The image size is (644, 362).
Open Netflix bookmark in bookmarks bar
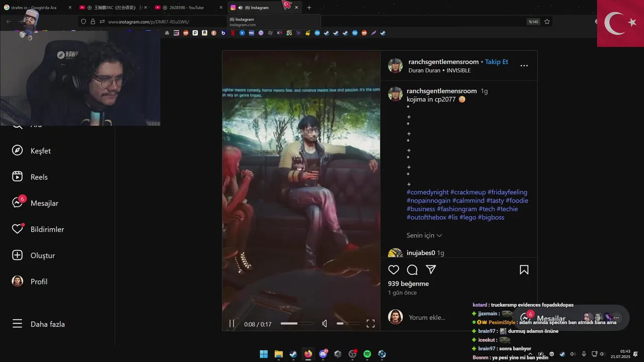tap(232, 33)
